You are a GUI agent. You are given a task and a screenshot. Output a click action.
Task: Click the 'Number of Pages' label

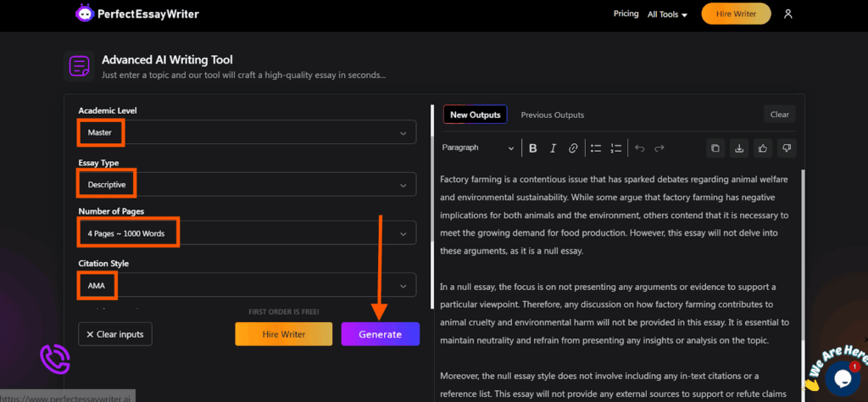[111, 211]
